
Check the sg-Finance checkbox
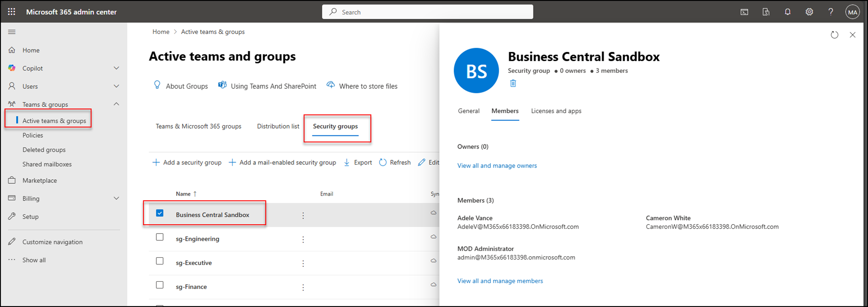click(160, 285)
